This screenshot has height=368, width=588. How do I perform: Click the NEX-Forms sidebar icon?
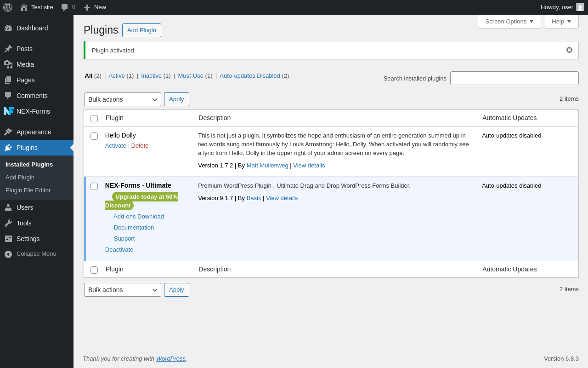(8, 111)
